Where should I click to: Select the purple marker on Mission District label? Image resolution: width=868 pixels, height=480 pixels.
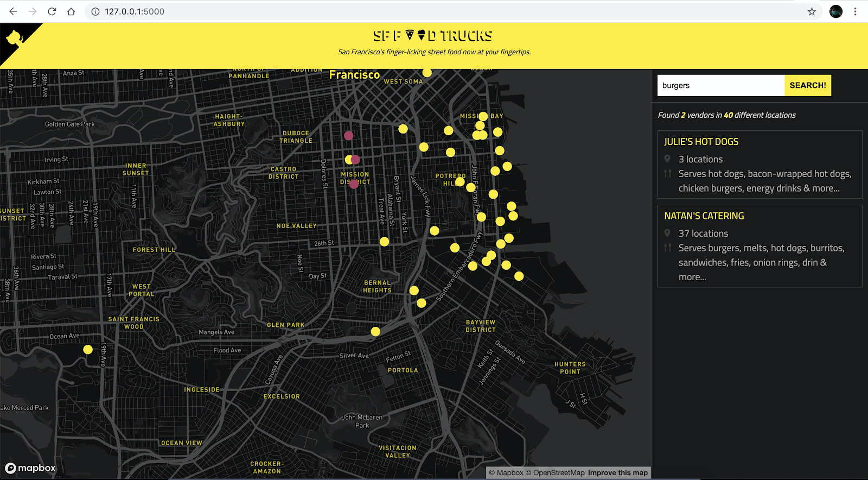[354, 185]
